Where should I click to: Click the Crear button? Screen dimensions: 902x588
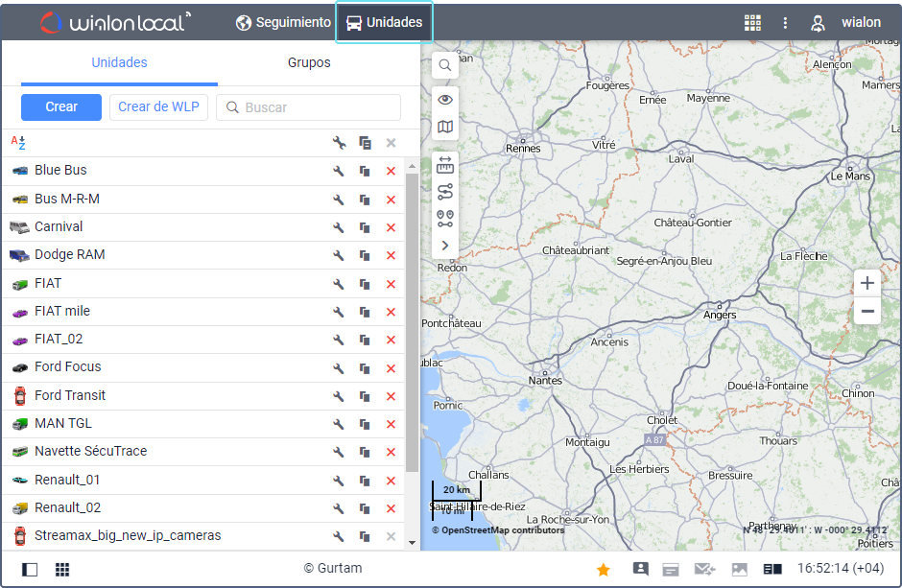coord(61,107)
